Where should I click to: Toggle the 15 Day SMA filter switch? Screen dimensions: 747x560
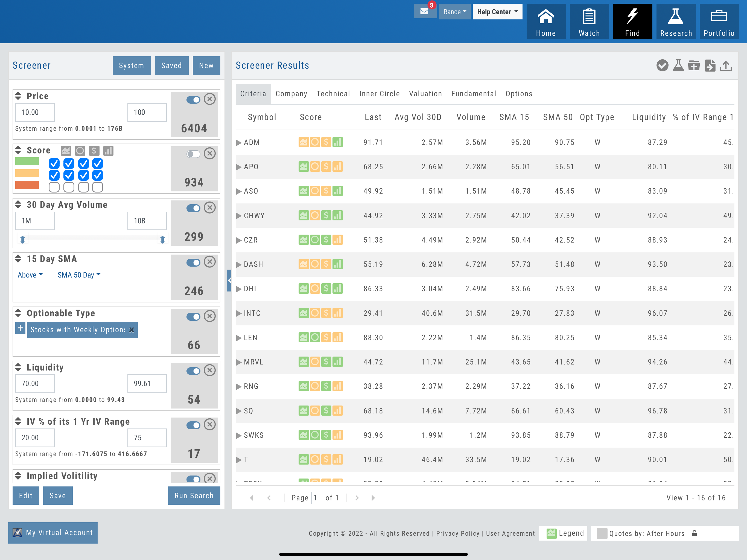coord(193,263)
